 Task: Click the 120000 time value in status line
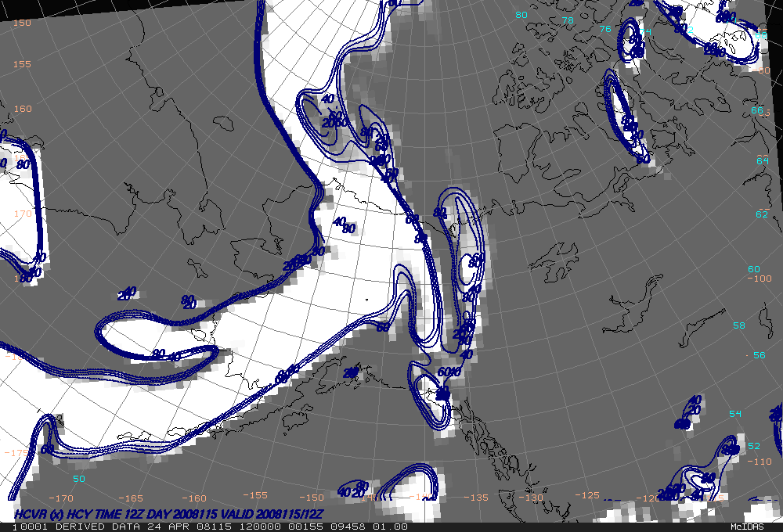(260, 527)
